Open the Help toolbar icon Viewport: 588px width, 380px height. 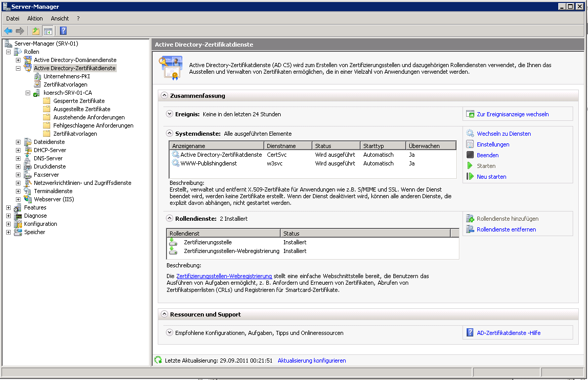pyautogui.click(x=64, y=31)
